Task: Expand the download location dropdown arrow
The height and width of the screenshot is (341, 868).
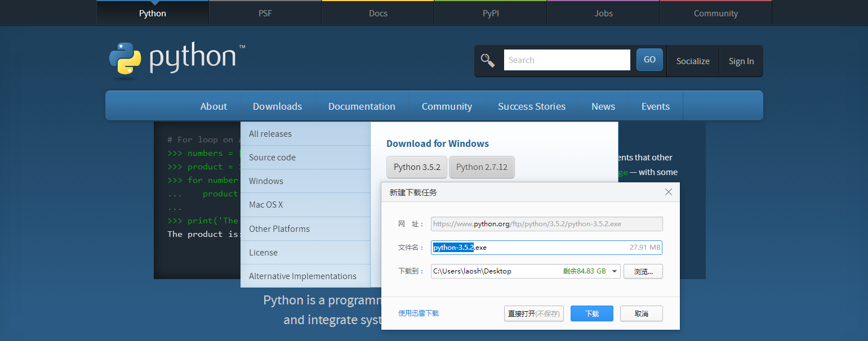Action: click(x=614, y=271)
